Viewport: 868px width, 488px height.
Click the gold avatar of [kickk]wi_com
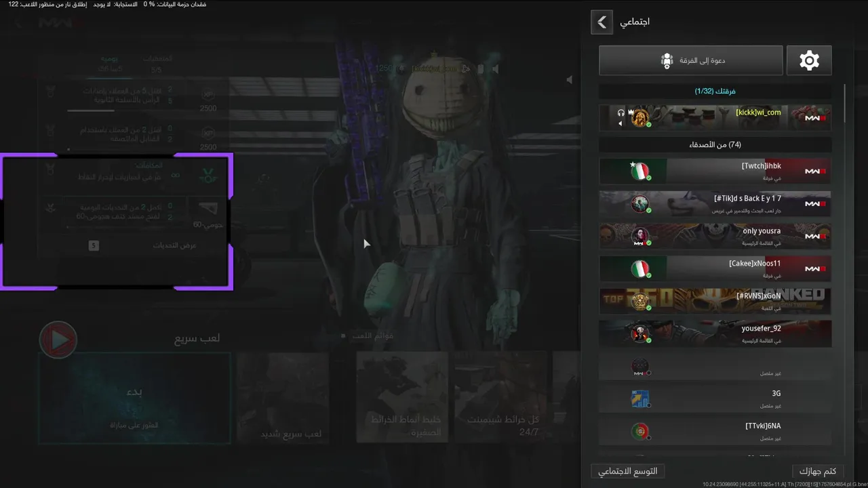pos(640,118)
